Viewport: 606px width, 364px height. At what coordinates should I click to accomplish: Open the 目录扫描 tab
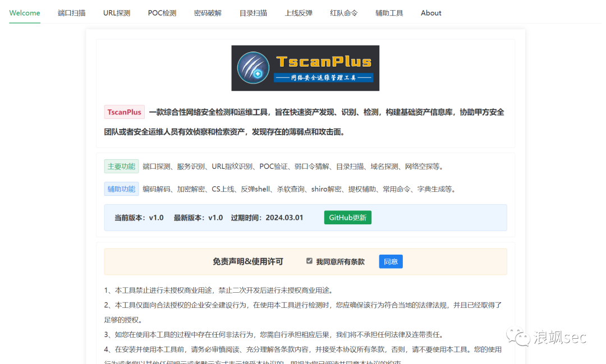[253, 13]
